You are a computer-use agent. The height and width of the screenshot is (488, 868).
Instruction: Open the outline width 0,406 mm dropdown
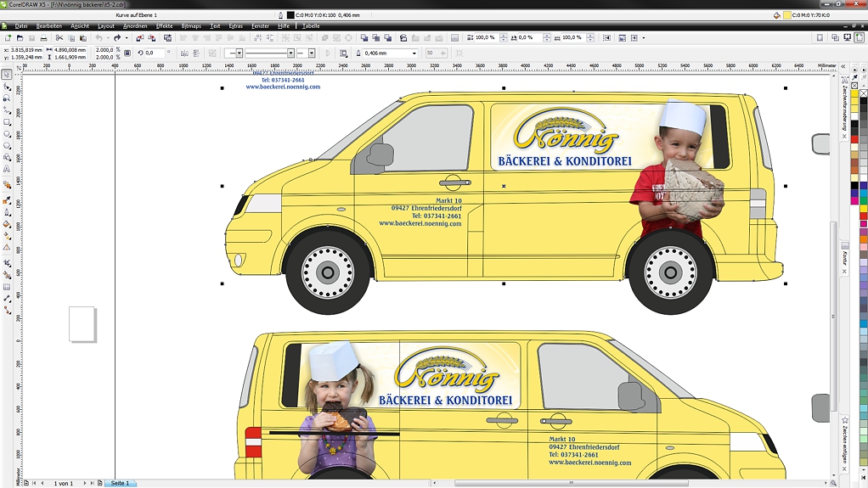414,53
